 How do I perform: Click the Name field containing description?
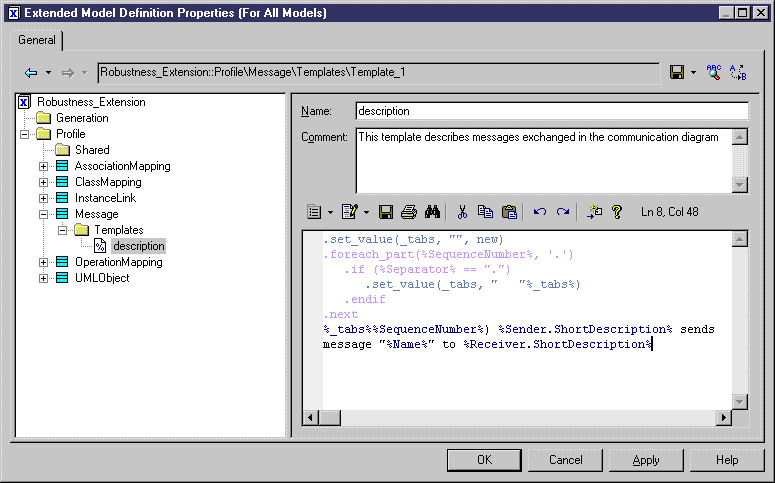552,111
